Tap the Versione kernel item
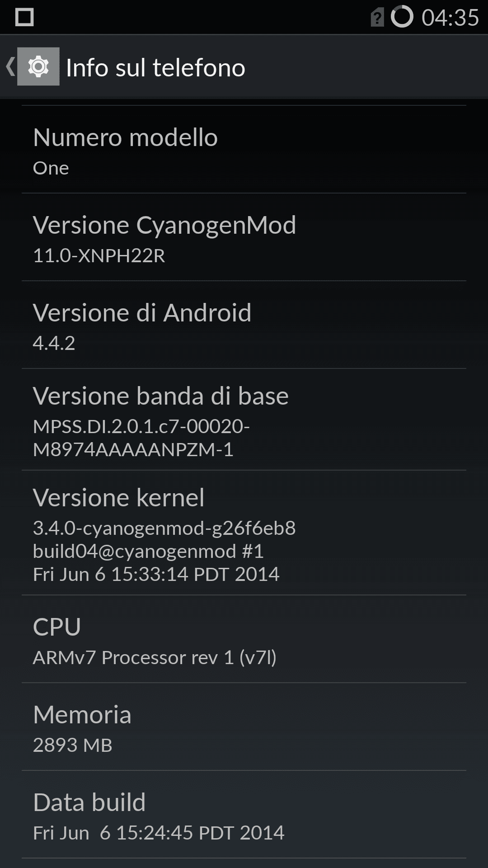The height and width of the screenshot is (868, 488). tap(244, 533)
